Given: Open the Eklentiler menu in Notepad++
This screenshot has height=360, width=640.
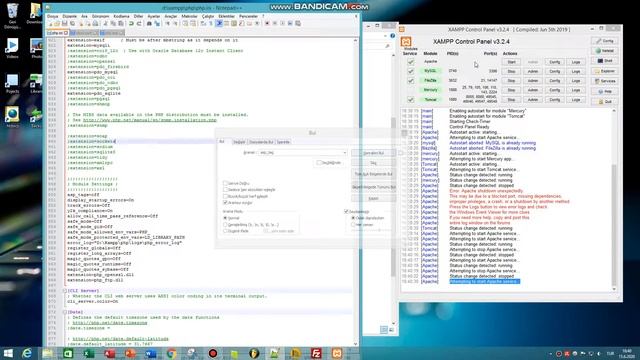Looking at the screenshot, I should pos(227,16).
